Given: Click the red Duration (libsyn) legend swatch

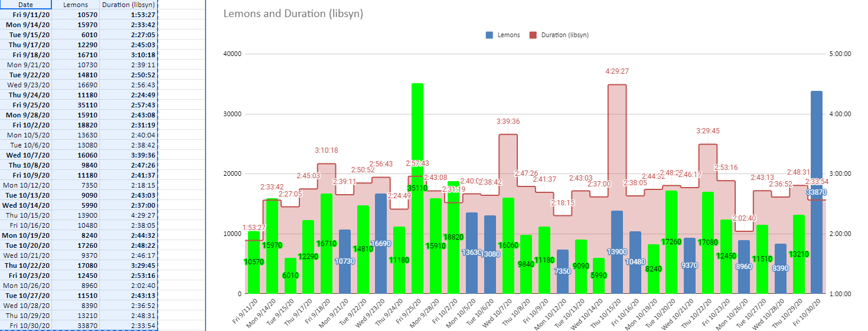Looking at the screenshot, I should (x=533, y=35).
